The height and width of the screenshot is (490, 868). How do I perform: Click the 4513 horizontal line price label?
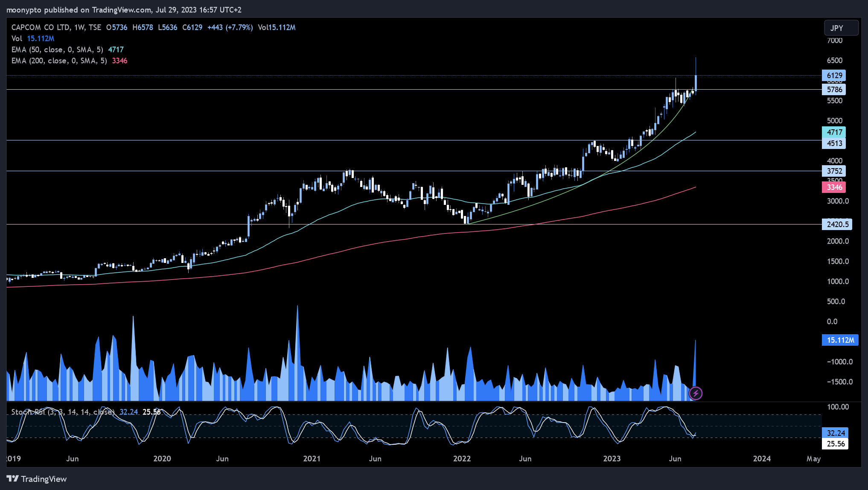pyautogui.click(x=834, y=143)
